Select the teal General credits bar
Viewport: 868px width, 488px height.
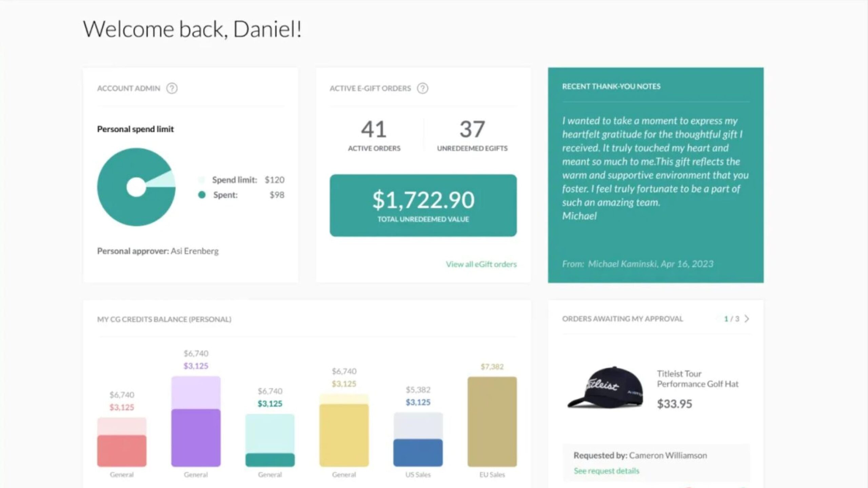pyautogui.click(x=270, y=441)
